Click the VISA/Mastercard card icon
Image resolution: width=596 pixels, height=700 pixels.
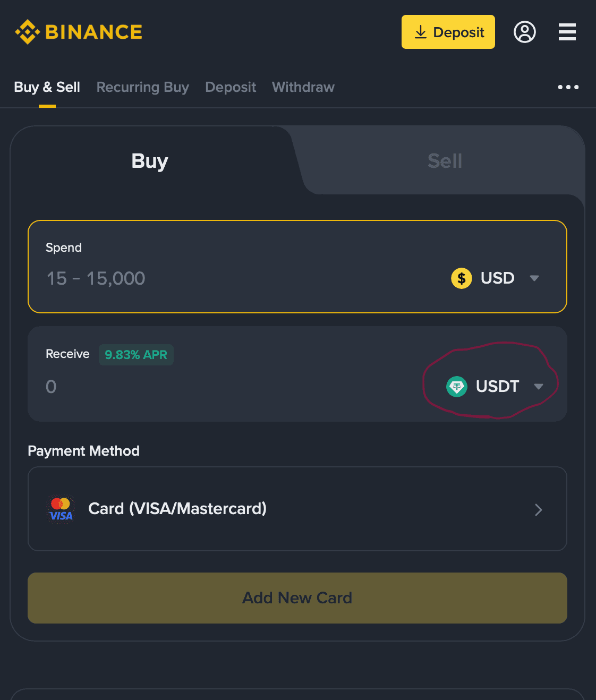click(x=61, y=509)
